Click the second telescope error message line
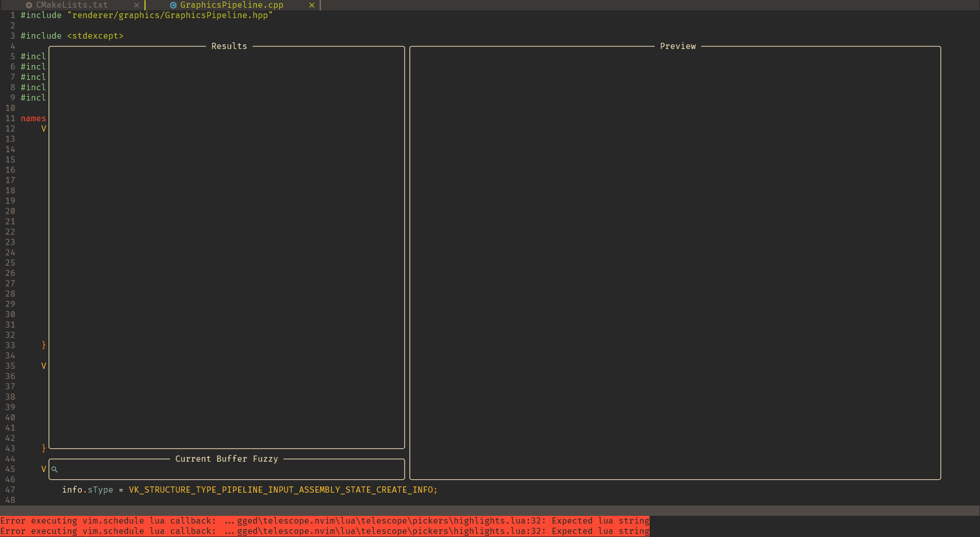This screenshot has height=537, width=980. pyautogui.click(x=325, y=531)
